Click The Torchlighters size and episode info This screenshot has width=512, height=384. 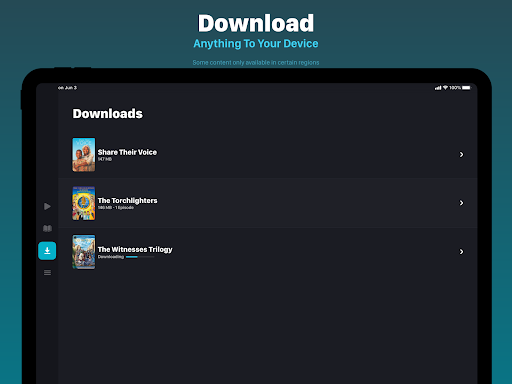[x=116, y=207]
